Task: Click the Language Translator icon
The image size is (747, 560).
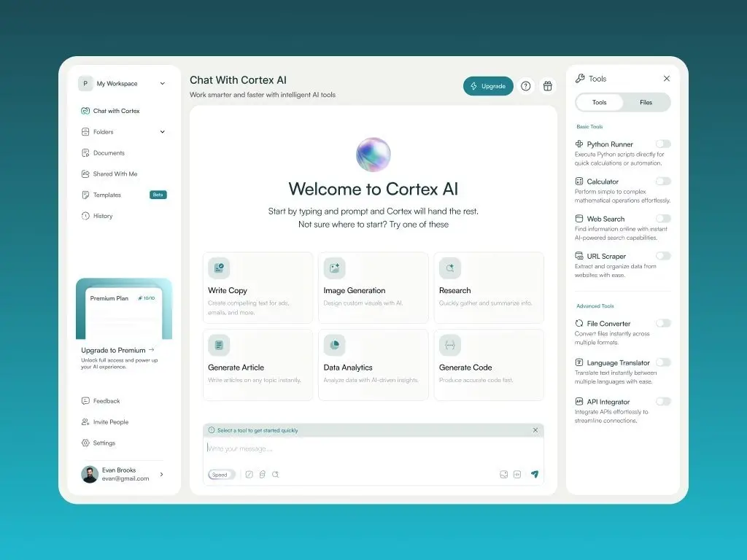Action: click(x=579, y=362)
